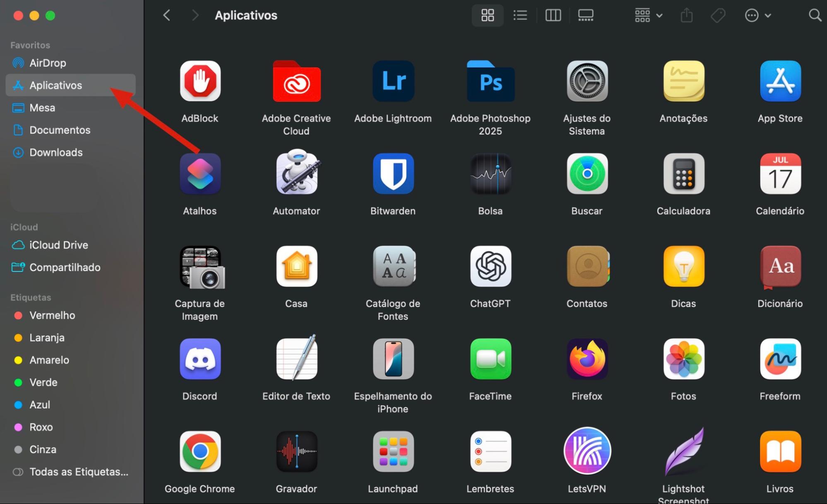Screen dimensions: 827x504
Task: Go back using the back arrow
Action: click(x=166, y=15)
